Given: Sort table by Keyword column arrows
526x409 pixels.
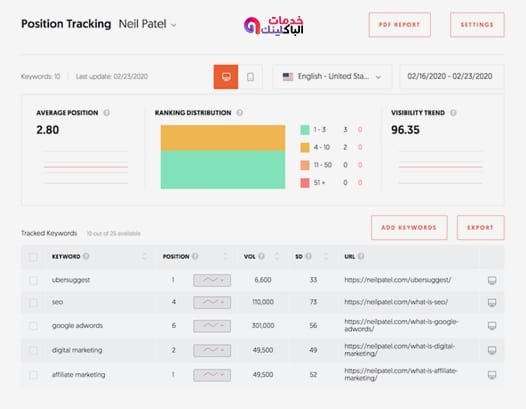Looking at the screenshot, I should tap(145, 257).
